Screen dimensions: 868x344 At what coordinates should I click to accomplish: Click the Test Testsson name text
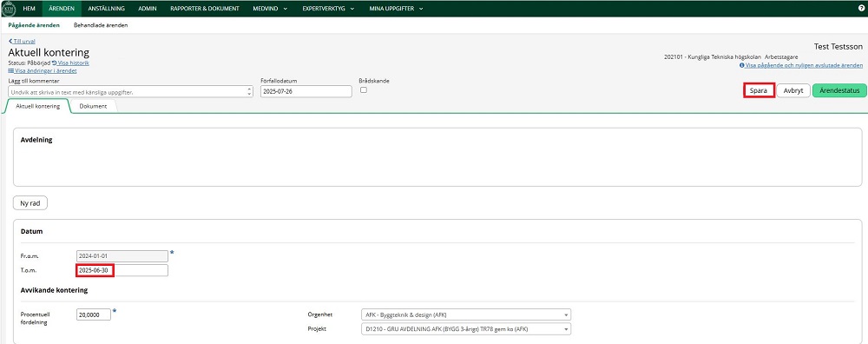click(838, 47)
